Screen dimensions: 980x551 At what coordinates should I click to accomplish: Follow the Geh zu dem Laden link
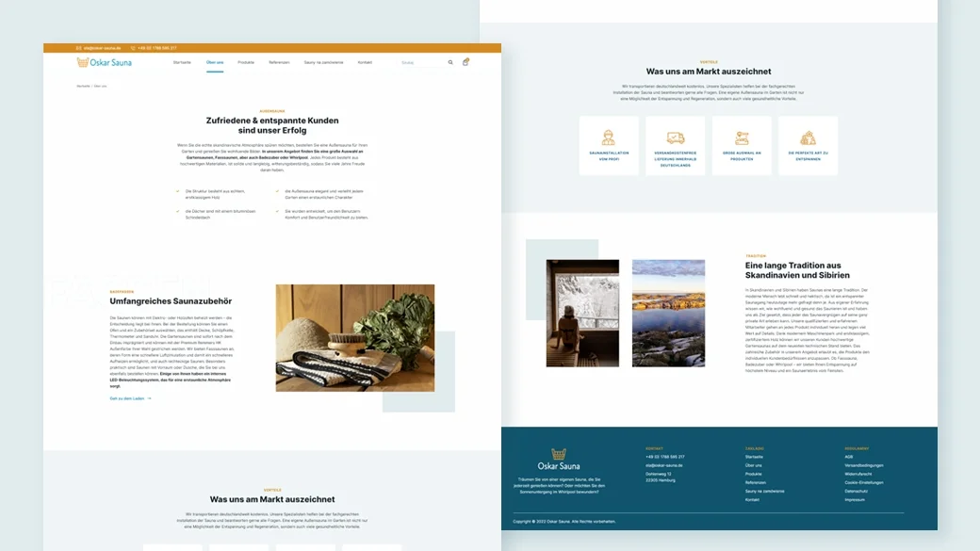[131, 398]
